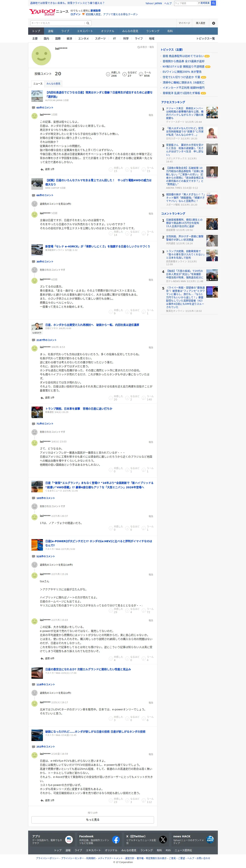Open the 速報 navigation tab
Image resolution: width=246 pixels, height=868 pixels.
point(50,31)
